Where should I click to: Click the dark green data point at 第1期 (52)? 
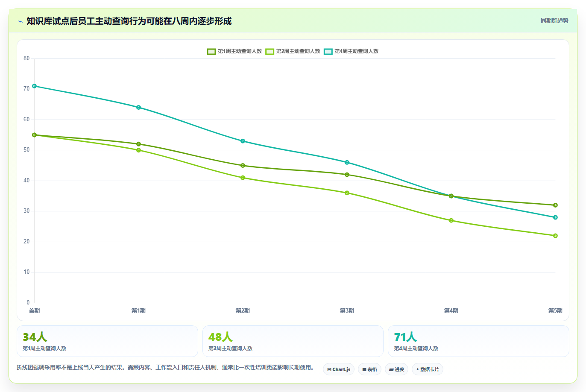click(139, 144)
